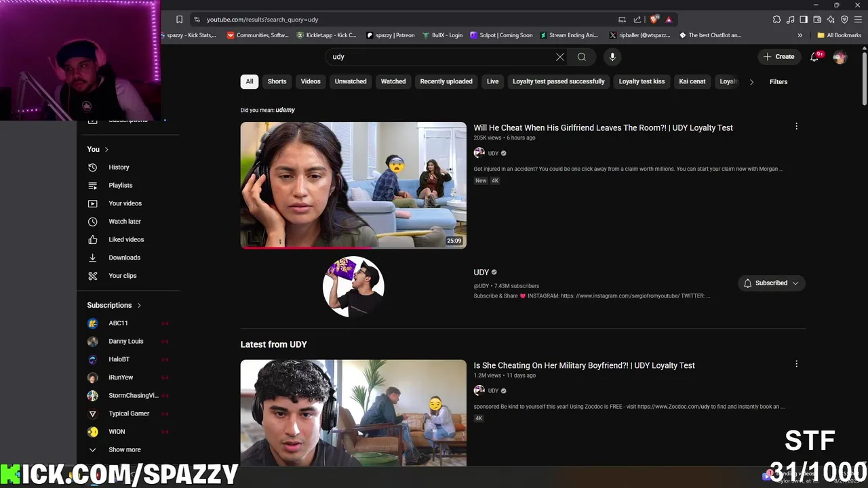Image resolution: width=868 pixels, height=488 pixels.
Task: Click the udemy did-you-mean suggestion
Action: pyautogui.click(x=285, y=110)
